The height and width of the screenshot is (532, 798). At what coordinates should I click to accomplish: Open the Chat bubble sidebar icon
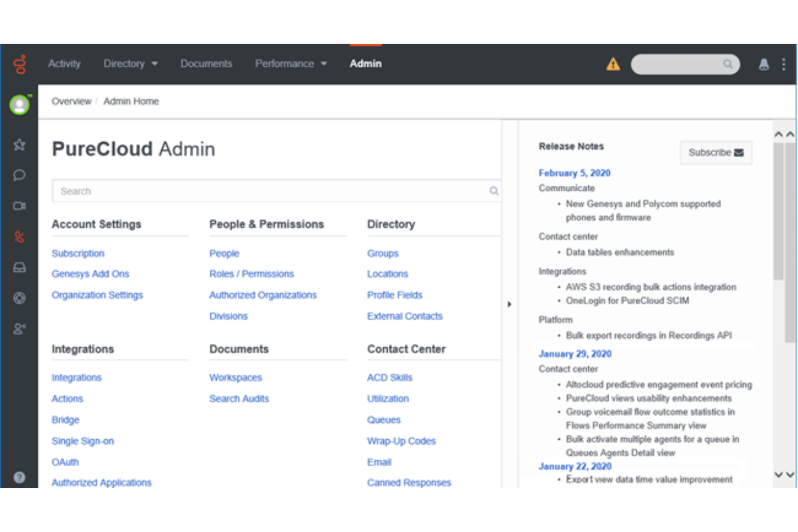click(x=19, y=175)
